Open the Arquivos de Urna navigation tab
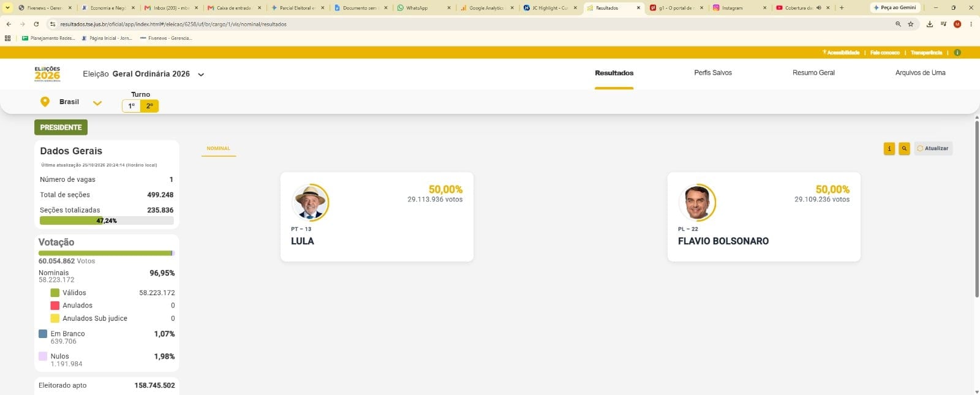The image size is (980, 395). [x=920, y=73]
